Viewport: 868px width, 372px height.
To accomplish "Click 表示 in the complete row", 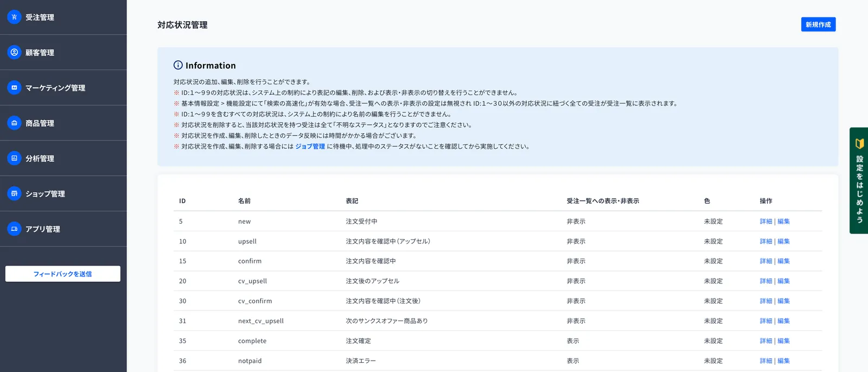I will pyautogui.click(x=573, y=341).
